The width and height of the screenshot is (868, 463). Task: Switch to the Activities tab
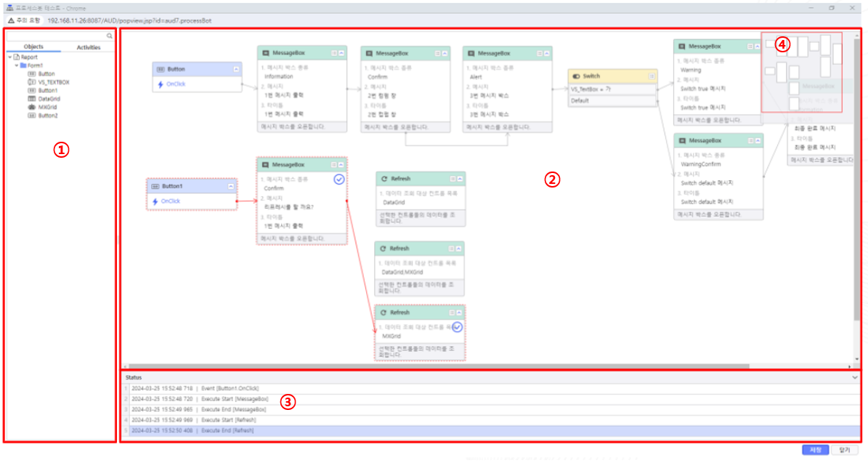pyautogui.click(x=89, y=48)
